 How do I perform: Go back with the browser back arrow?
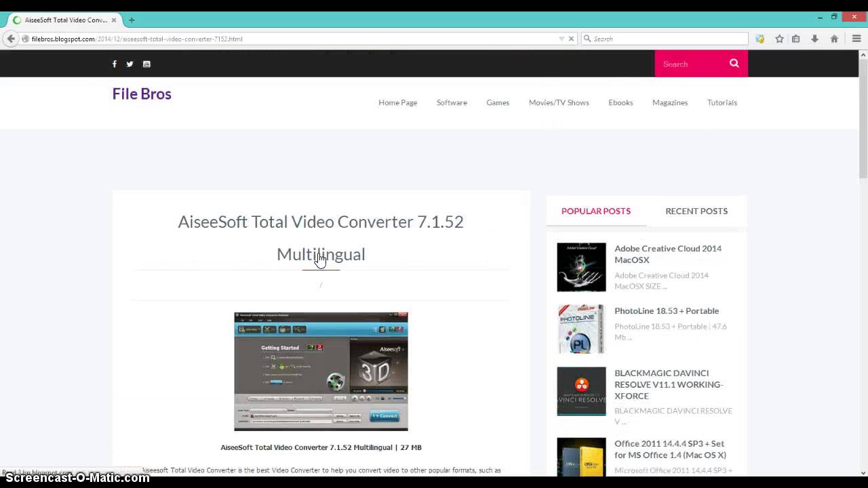[11, 39]
